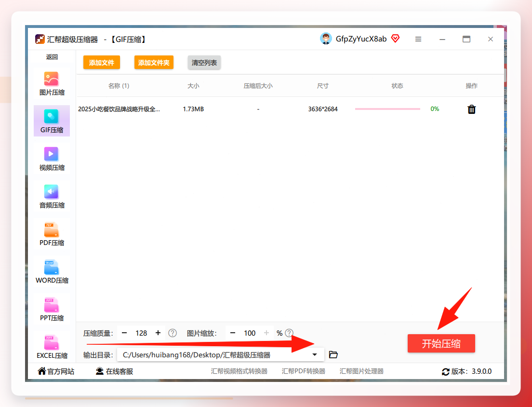Image resolution: width=532 pixels, height=407 pixels.
Task: Open the hamburger menu in title bar
Action: point(418,40)
